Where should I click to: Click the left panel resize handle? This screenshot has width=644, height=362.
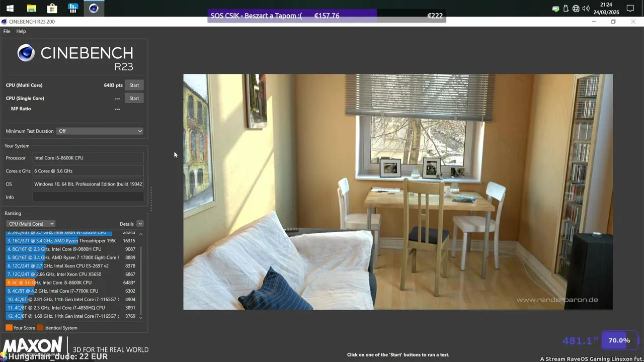coord(150,199)
